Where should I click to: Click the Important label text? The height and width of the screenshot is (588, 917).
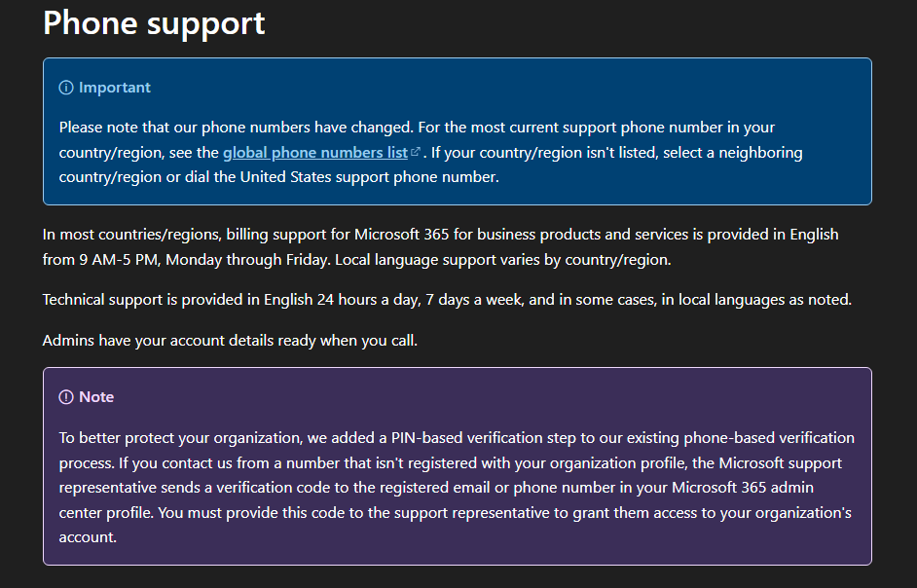[115, 88]
